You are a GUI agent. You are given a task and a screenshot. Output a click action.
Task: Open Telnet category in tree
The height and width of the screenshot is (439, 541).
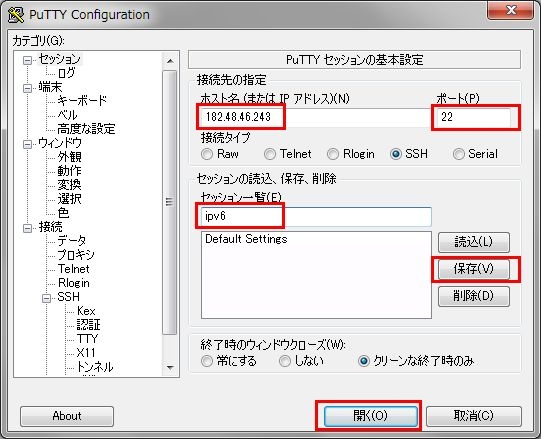coord(73,269)
